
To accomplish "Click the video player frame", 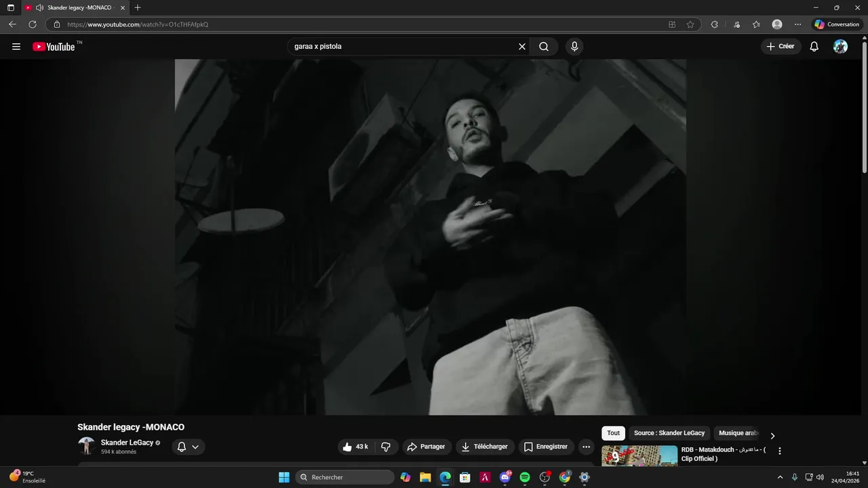I will click(x=431, y=237).
